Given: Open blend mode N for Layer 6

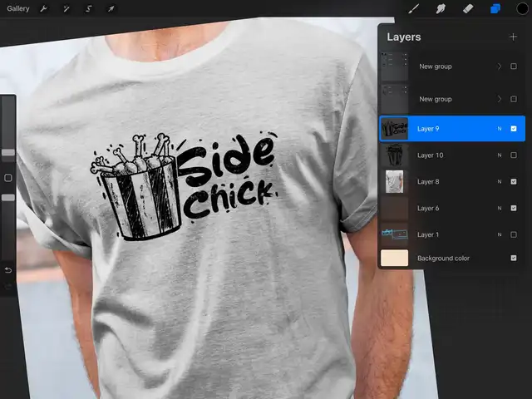Looking at the screenshot, I should [x=500, y=208].
